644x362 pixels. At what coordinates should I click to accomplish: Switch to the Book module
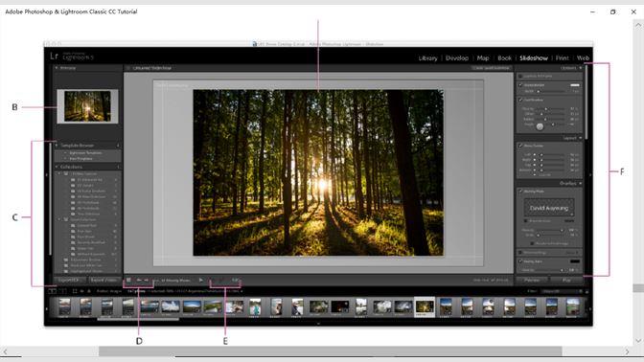pyautogui.click(x=504, y=58)
